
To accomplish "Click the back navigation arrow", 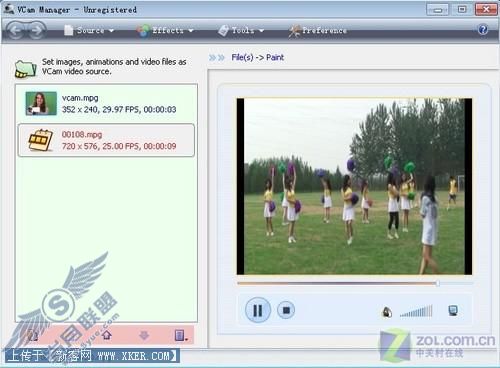I will [x=16, y=30].
